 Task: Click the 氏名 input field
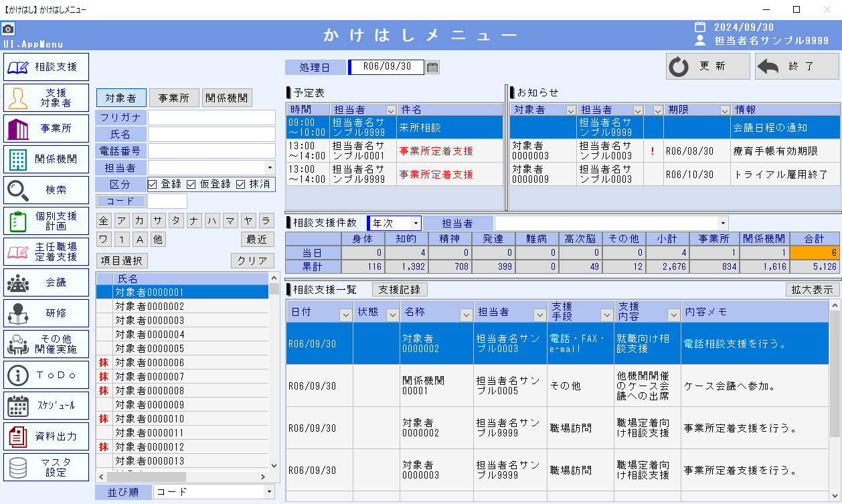[212, 135]
